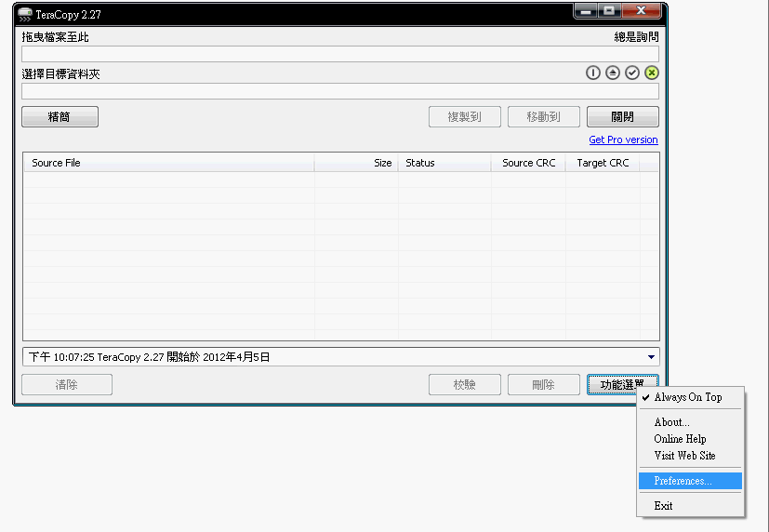This screenshot has width=769, height=532.
Task: Click the 功能選單 menu button
Action: [x=623, y=384]
